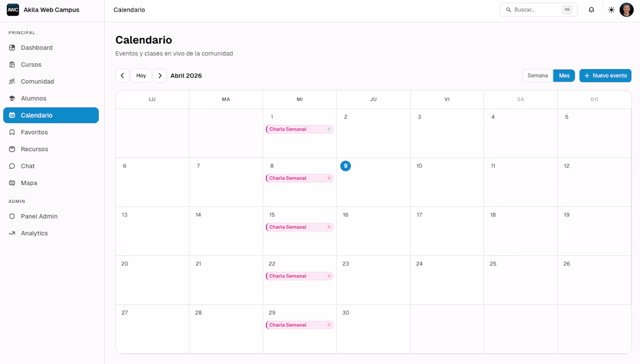
Task: Create a Nuevo evento
Action: click(605, 76)
